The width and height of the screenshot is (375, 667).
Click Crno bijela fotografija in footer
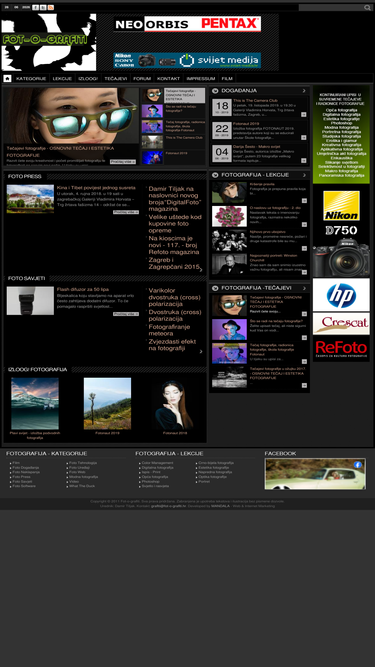216,463
